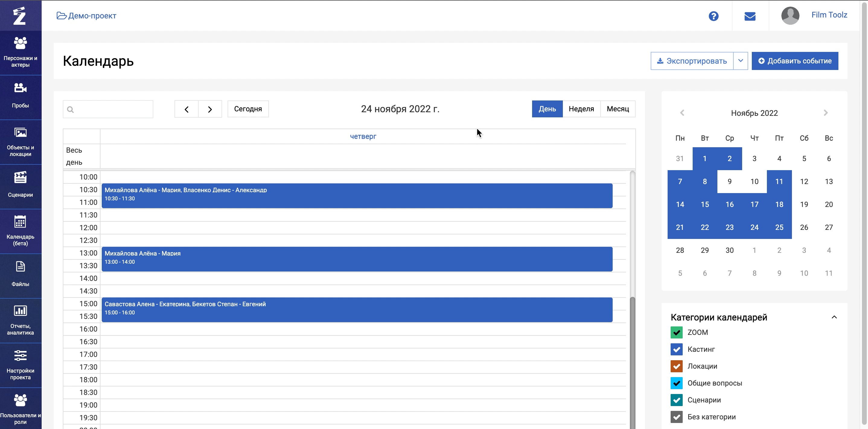Go to next day arrow
Screen dimensions: 868x429
point(210,109)
